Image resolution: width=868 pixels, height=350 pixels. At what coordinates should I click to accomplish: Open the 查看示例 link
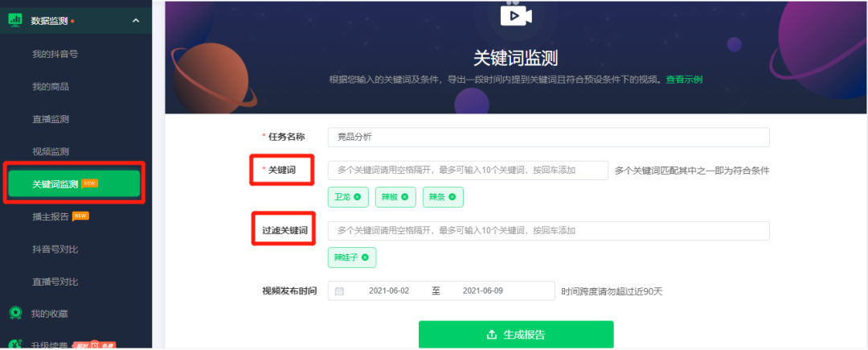pyautogui.click(x=684, y=79)
